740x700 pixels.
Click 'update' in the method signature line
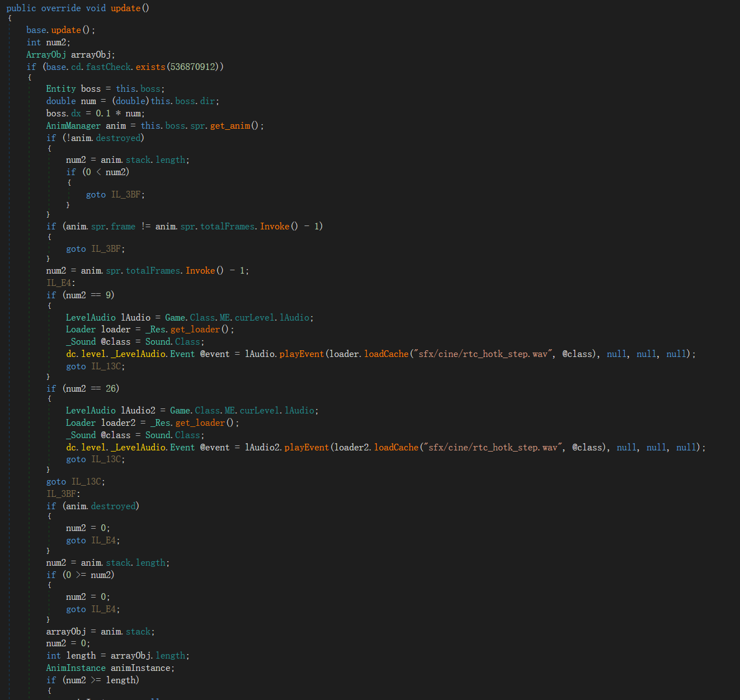125,8
